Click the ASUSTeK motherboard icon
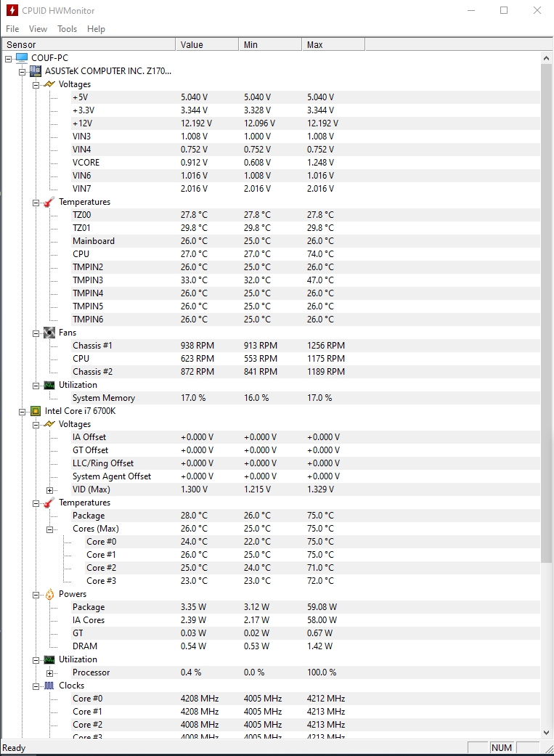The image size is (554, 756). [x=35, y=71]
